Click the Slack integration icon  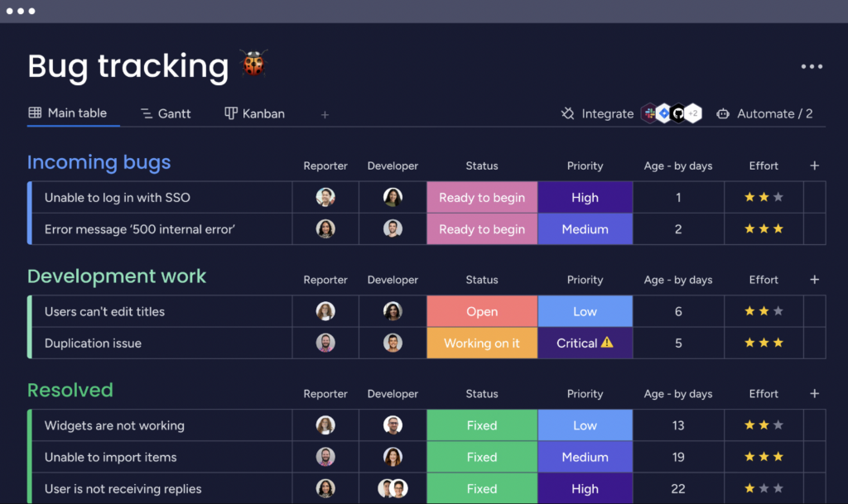650,114
